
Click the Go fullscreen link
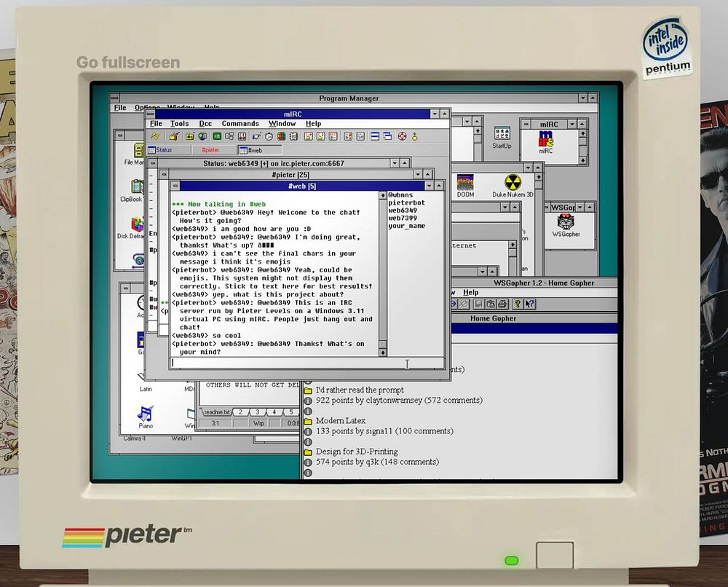pos(128,62)
